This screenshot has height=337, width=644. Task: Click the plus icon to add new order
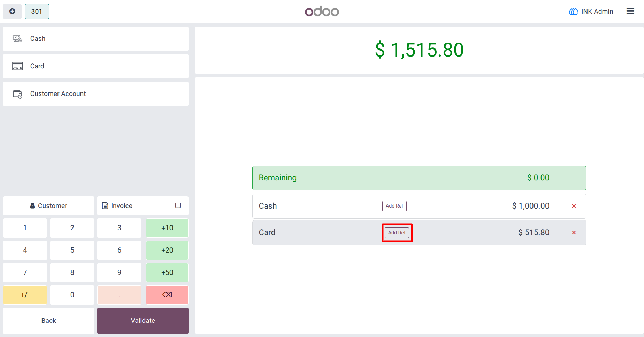(x=12, y=12)
